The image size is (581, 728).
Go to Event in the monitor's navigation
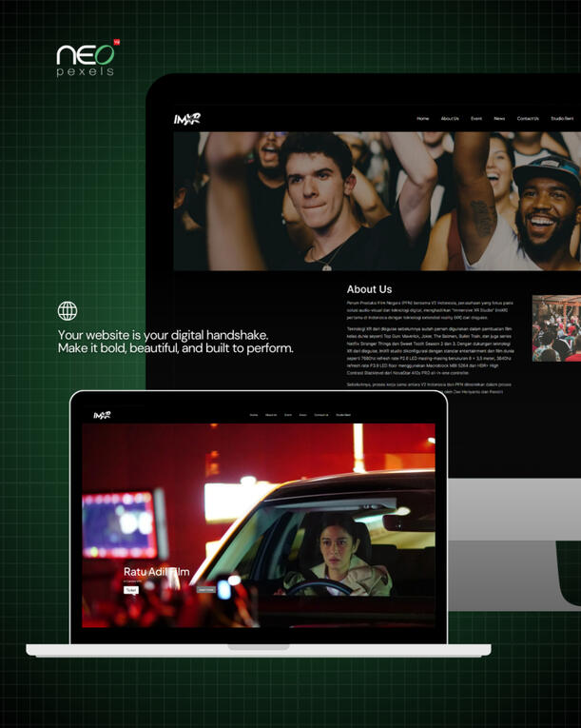click(476, 119)
